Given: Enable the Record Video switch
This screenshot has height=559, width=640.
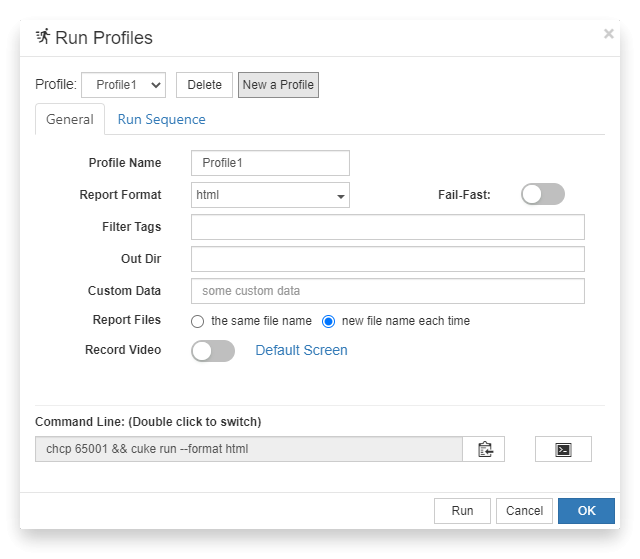Looking at the screenshot, I should pos(213,351).
